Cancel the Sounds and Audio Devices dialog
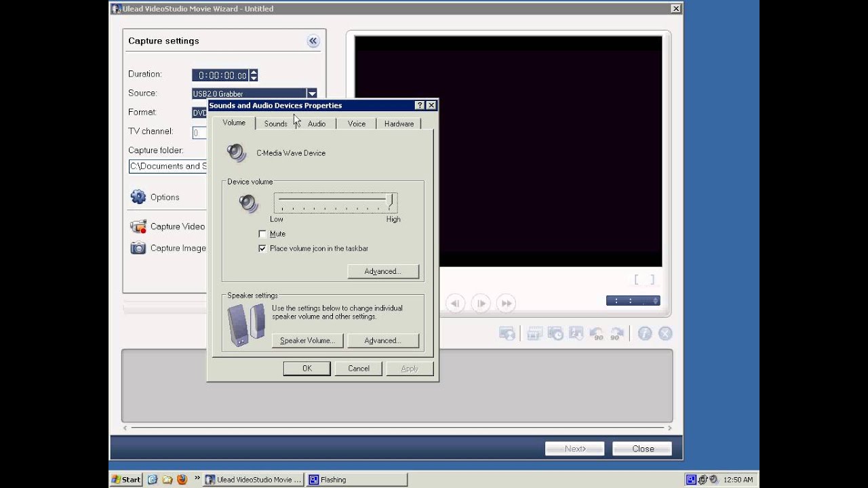The width and height of the screenshot is (868, 488). pos(359,369)
